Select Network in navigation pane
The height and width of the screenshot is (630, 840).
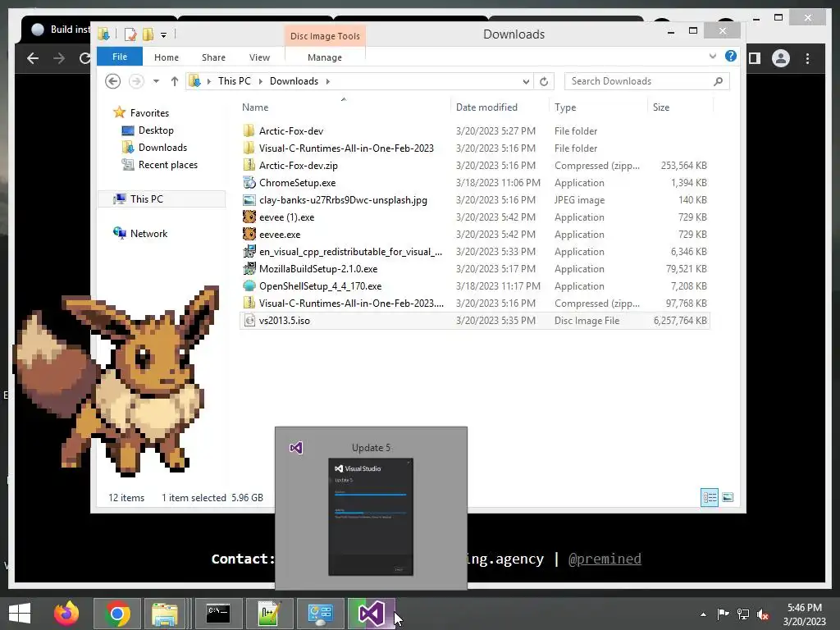148,233
